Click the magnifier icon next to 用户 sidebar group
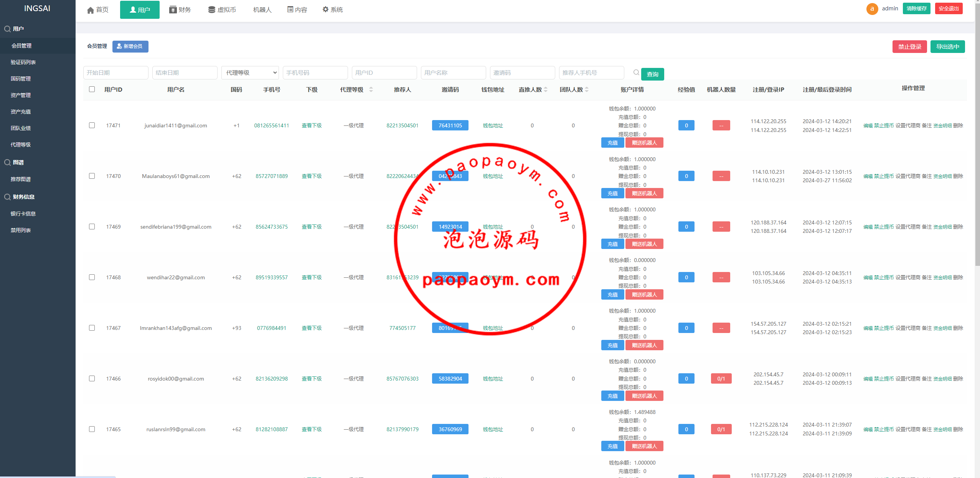 pyautogui.click(x=7, y=29)
